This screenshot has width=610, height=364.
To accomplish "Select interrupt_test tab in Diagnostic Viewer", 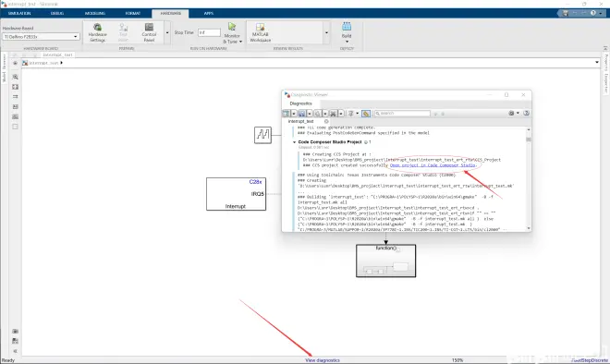I will pos(300,121).
